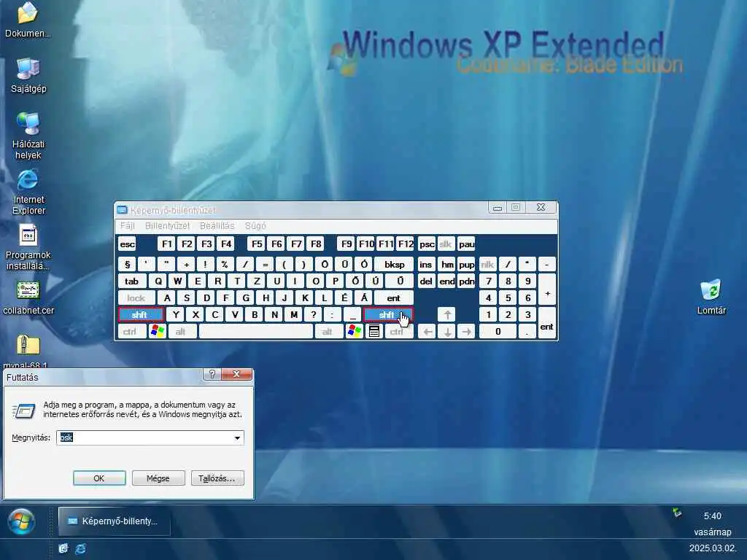Viewport: 747px width, 560px height.
Task: Click the hm home key
Action: (x=447, y=264)
